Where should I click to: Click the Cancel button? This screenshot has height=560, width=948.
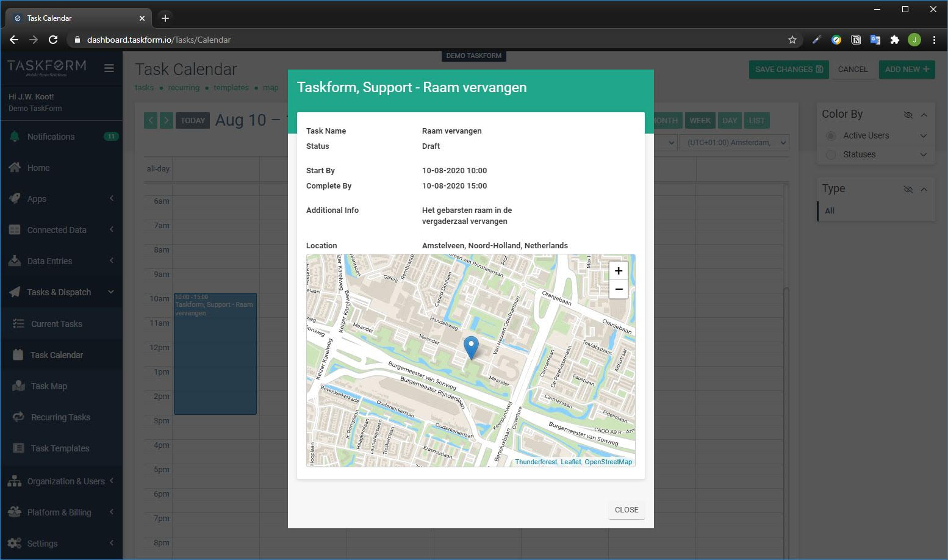pyautogui.click(x=852, y=70)
